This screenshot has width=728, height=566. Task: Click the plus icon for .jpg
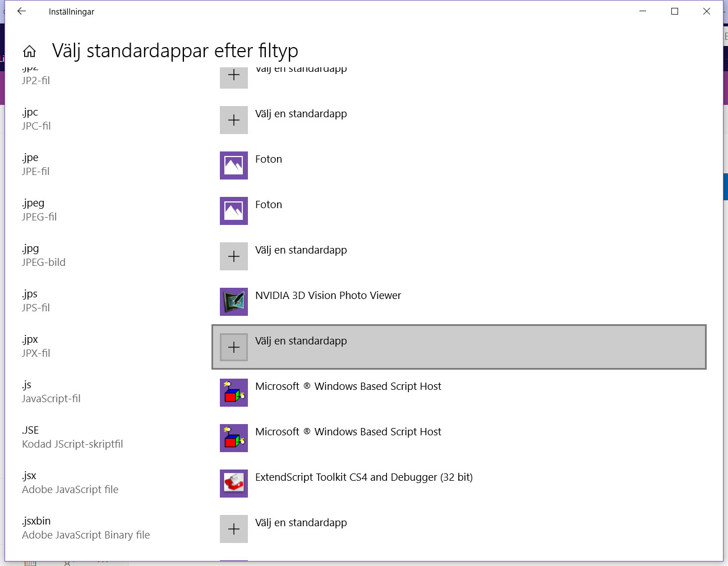(x=234, y=256)
